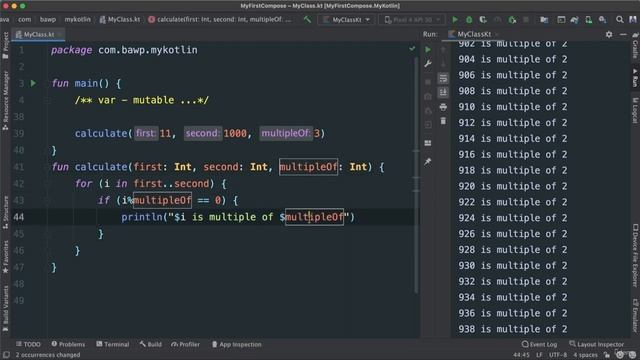Click the Print icon in Run console
Image resolution: width=640 pixels, height=360 pixels.
[443, 107]
